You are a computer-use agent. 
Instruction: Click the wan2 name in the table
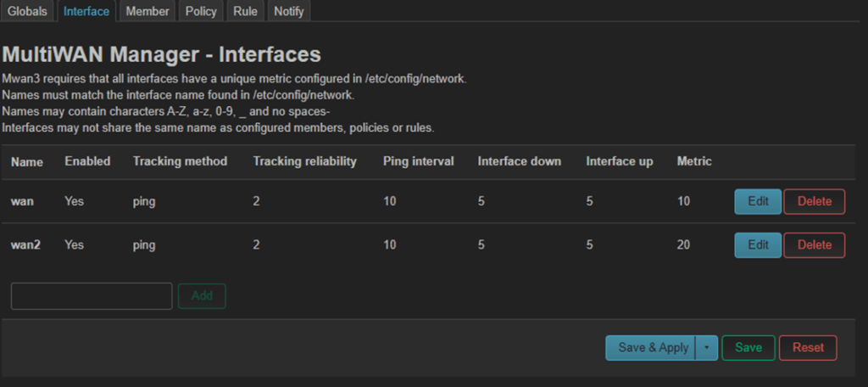[25, 244]
